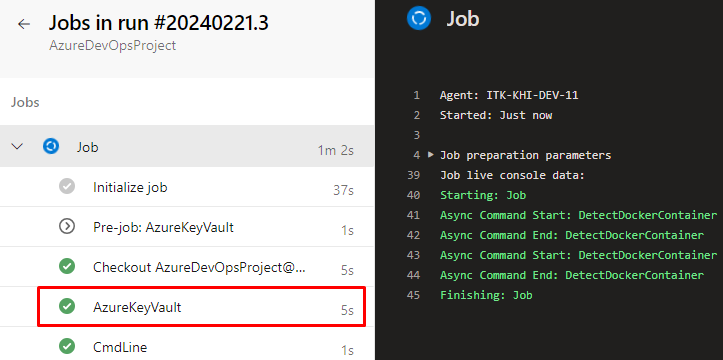Go back using the left arrow icon
The height and width of the screenshot is (360, 723).
point(24,24)
